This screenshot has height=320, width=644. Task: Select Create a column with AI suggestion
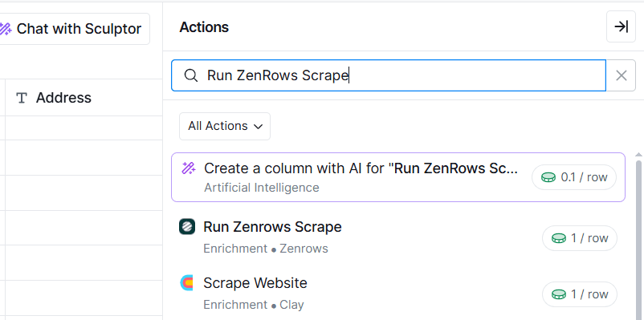coord(398,177)
